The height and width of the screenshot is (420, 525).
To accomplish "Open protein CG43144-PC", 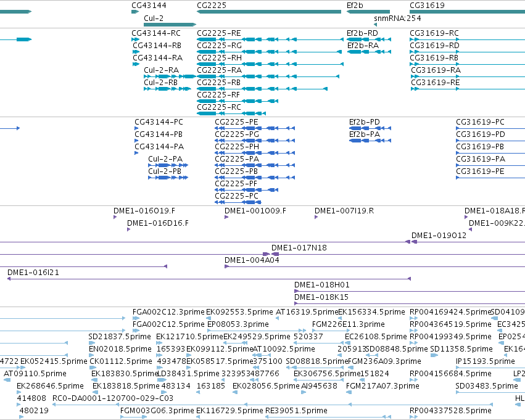I will pos(159,122).
